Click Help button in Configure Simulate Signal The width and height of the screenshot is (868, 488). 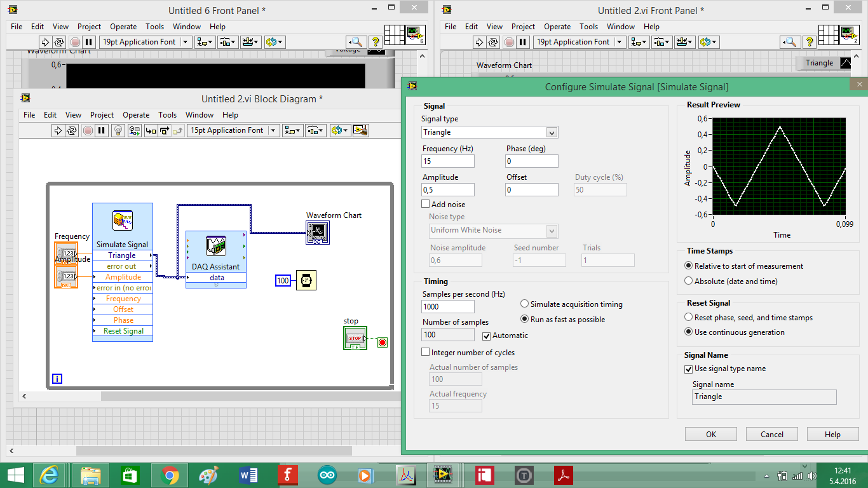click(x=832, y=435)
